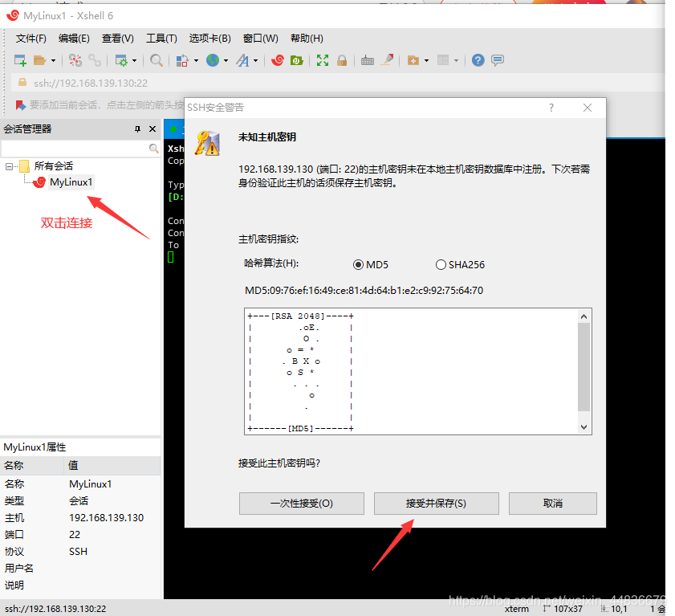Image resolution: width=675 pixels, height=616 pixels.
Task: Click xterm in the status bar
Action: click(516, 609)
